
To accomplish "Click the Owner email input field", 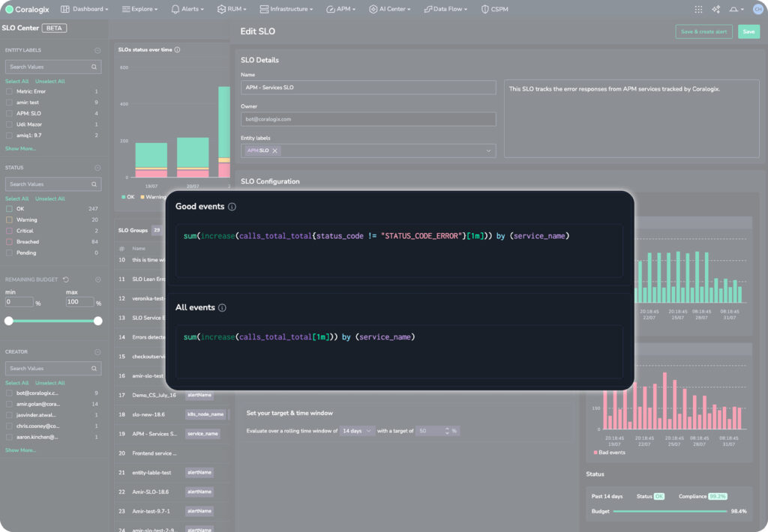I will tap(368, 119).
